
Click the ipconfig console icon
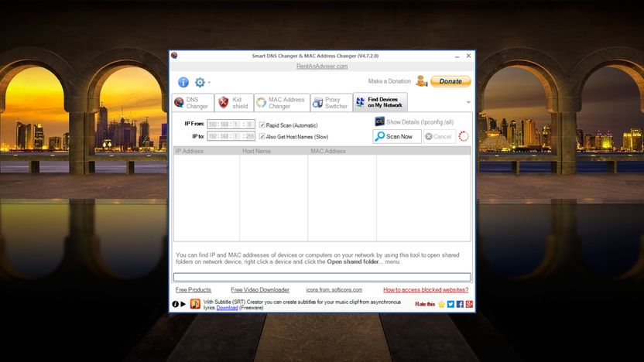pos(379,121)
